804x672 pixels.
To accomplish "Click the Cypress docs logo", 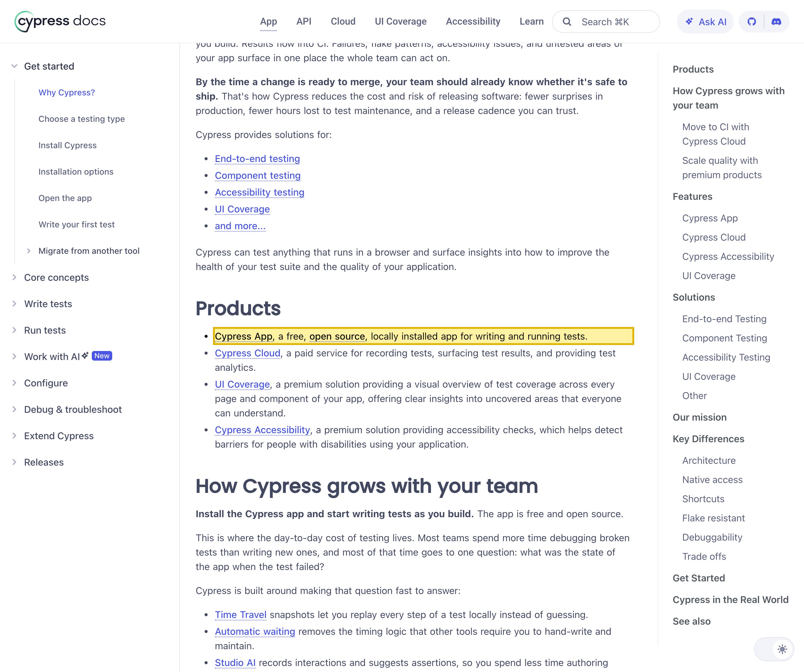I will pyautogui.click(x=60, y=21).
